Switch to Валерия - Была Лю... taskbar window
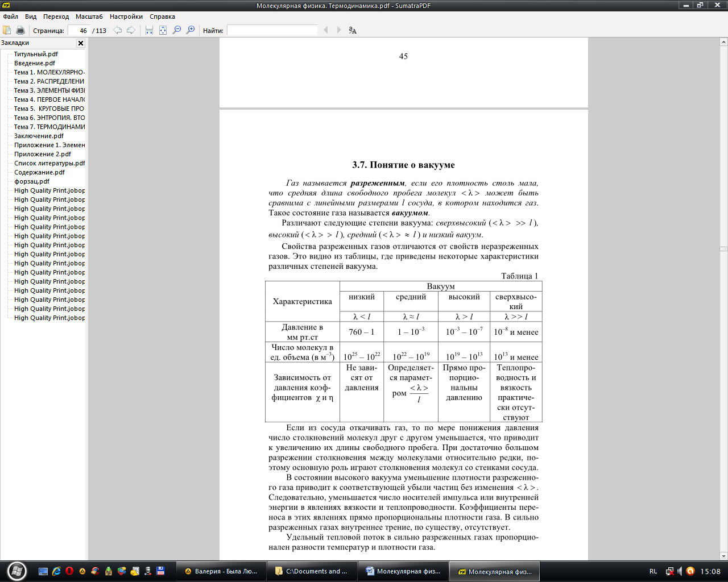 (220, 571)
